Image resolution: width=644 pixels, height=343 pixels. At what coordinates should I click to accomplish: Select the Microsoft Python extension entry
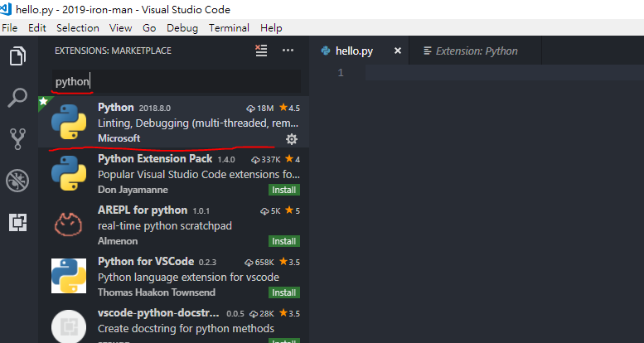(172, 122)
